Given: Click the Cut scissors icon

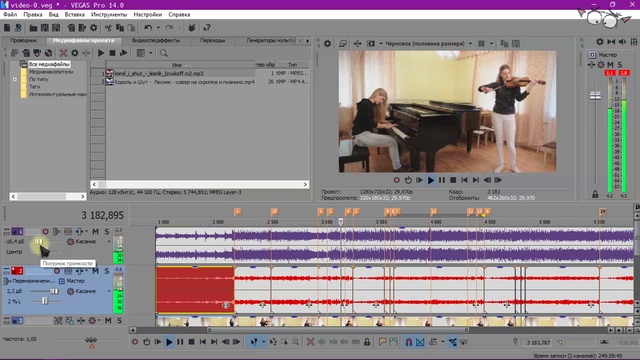Looking at the screenshot, I should [108, 28].
